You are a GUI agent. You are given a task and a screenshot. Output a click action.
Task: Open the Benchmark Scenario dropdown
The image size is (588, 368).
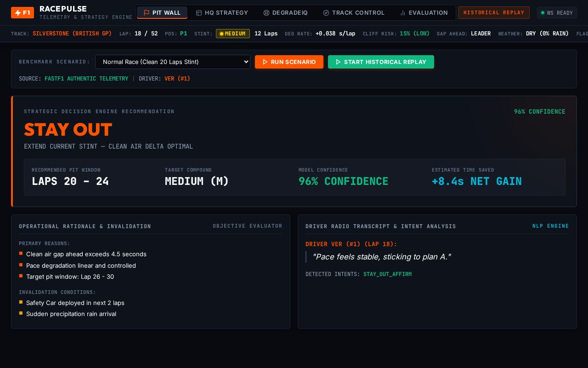tap(173, 62)
